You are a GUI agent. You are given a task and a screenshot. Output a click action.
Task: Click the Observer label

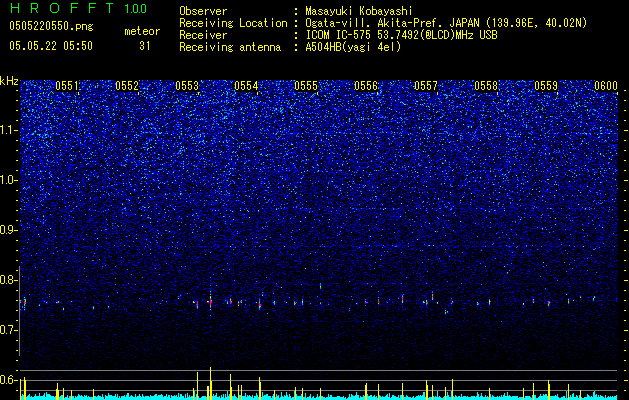pyautogui.click(x=203, y=11)
